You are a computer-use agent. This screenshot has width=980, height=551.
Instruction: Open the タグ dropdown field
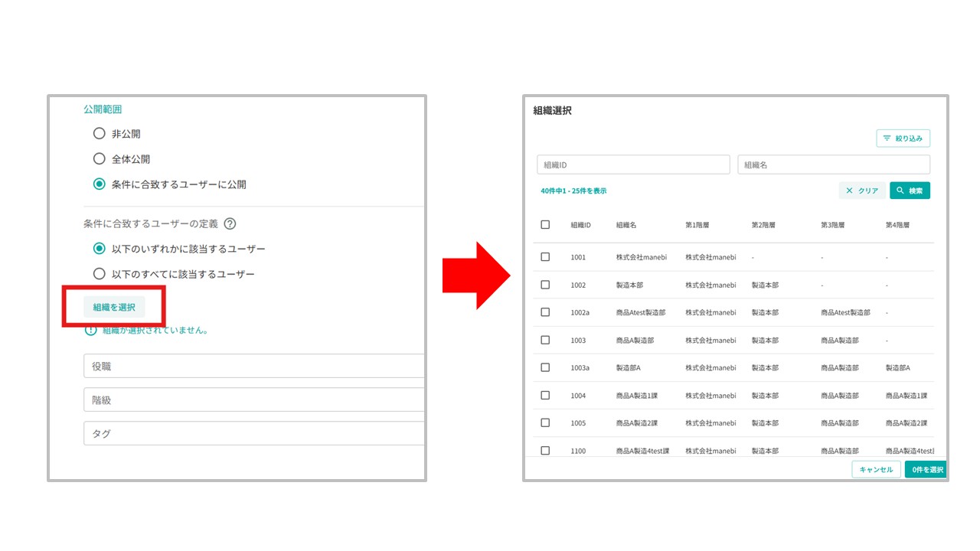(x=253, y=434)
